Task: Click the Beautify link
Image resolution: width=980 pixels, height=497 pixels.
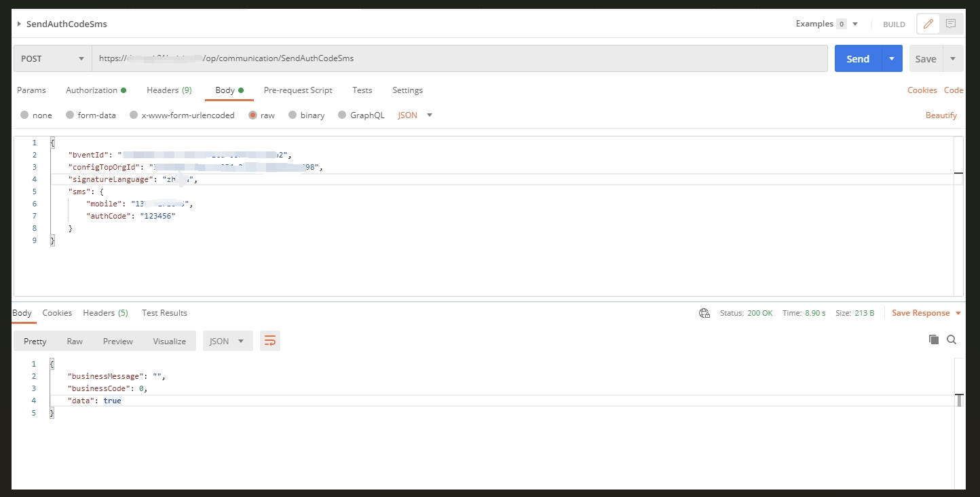Action: pos(941,115)
